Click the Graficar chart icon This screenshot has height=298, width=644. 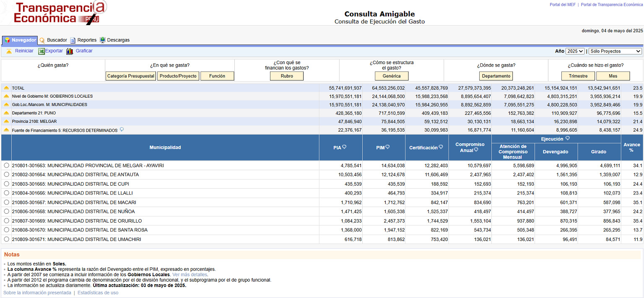[70, 51]
